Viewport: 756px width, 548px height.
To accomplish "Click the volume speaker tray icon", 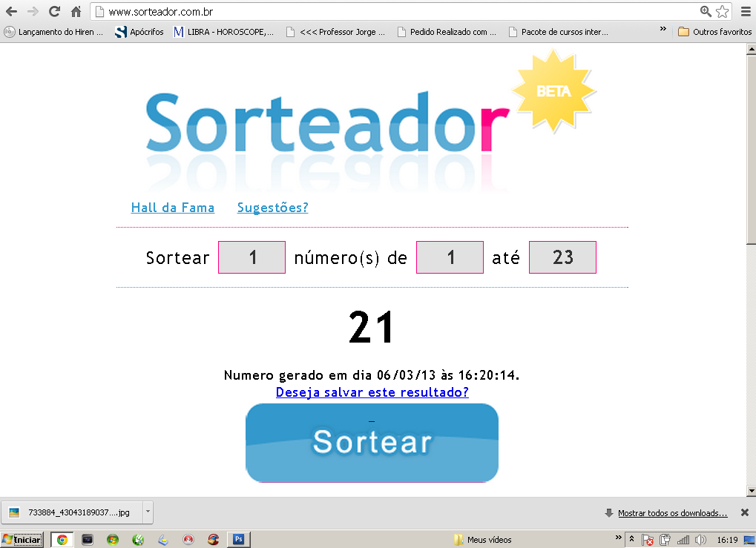I will pyautogui.click(x=700, y=541).
